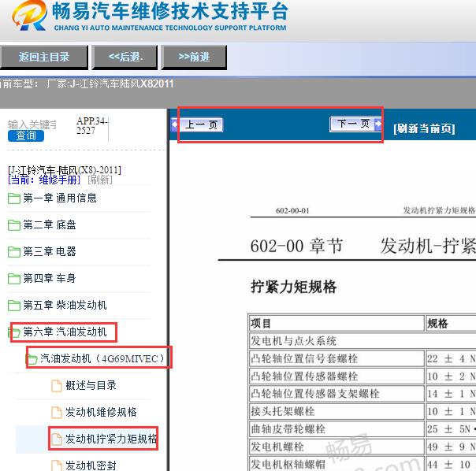Viewport: 476px width, 471px height.
Task: Click the 602-00 章节 heading
Action: (296, 246)
